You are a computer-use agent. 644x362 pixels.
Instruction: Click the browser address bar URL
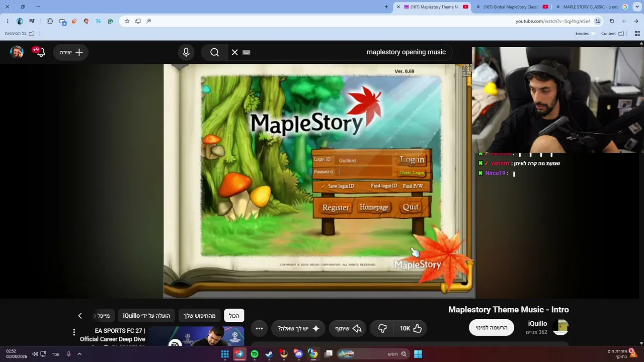click(x=553, y=21)
